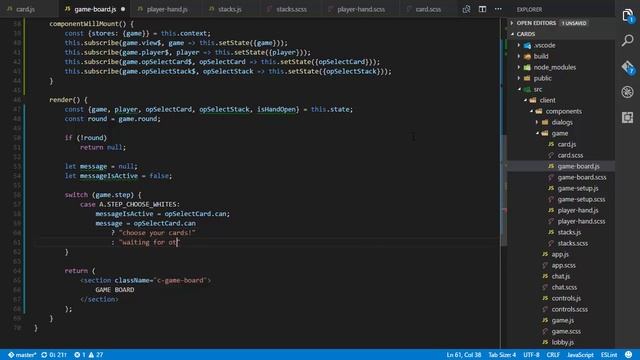
Task: Select game-board.js in the explorer tree
Action: click(561, 166)
